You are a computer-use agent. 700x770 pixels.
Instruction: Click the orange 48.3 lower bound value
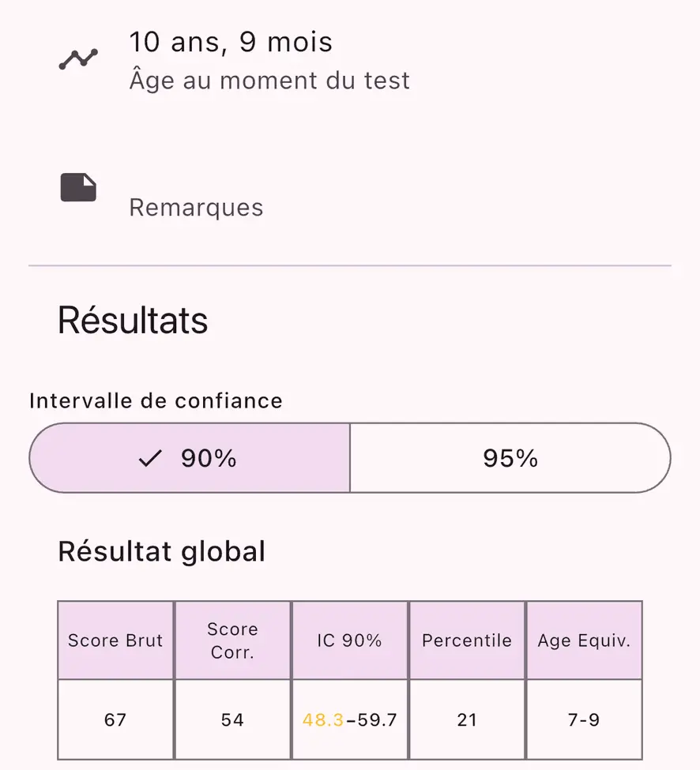322,720
